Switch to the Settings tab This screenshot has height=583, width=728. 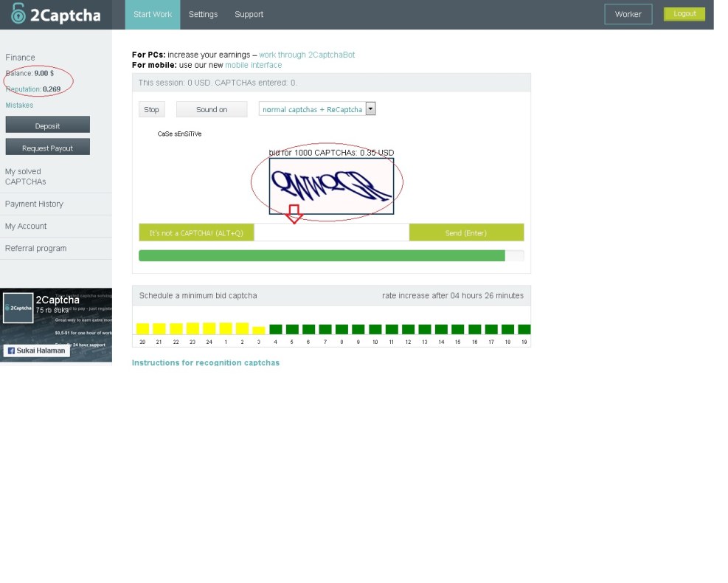tap(203, 14)
